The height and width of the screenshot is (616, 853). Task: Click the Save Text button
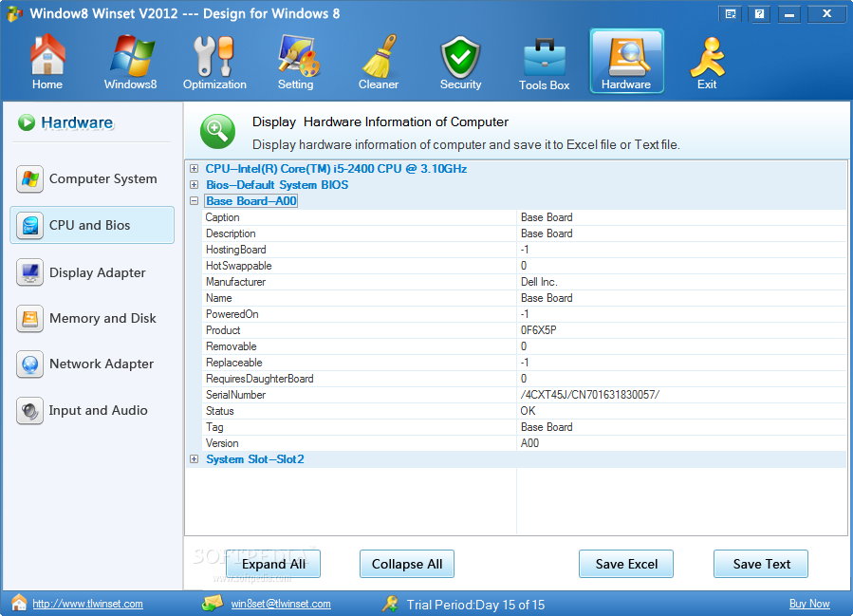(x=761, y=564)
